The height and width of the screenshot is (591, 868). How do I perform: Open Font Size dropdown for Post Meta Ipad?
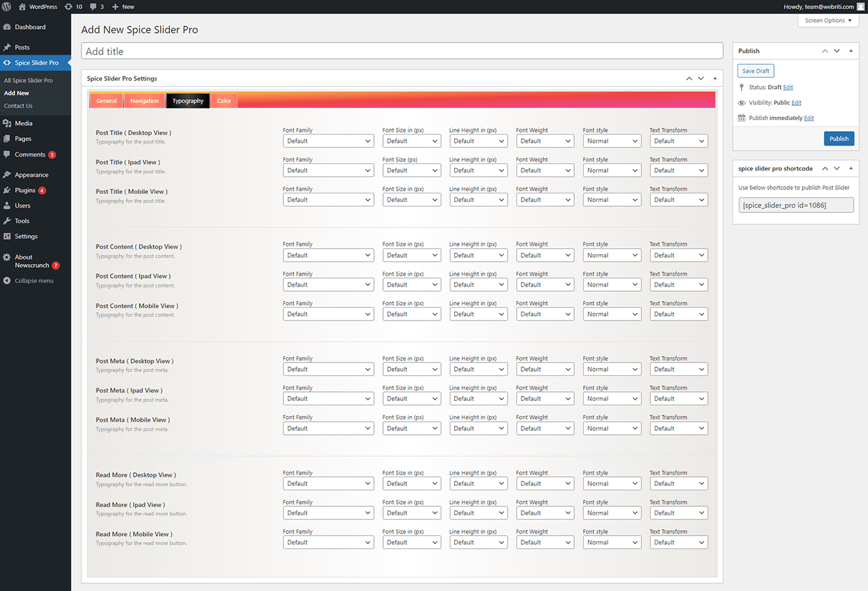click(411, 399)
